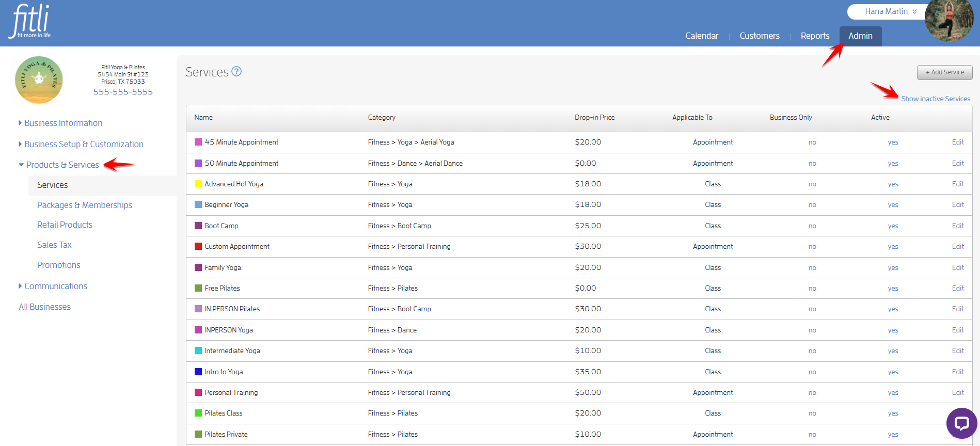Select the INPERSON Yoga service name
Image resolution: width=980 pixels, height=446 pixels.
click(228, 330)
